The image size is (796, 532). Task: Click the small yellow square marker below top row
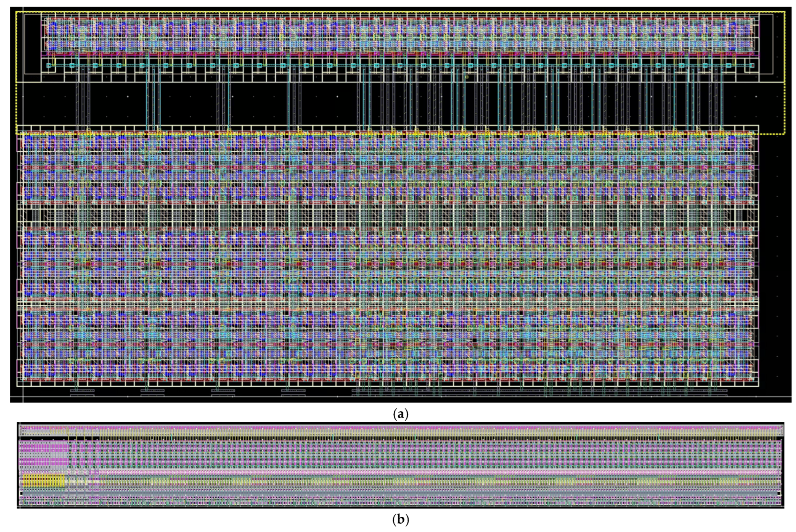(466, 77)
